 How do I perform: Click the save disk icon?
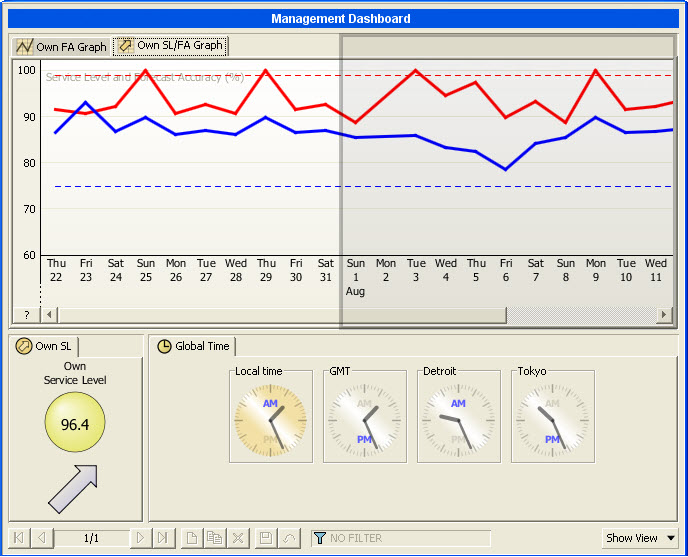266,538
